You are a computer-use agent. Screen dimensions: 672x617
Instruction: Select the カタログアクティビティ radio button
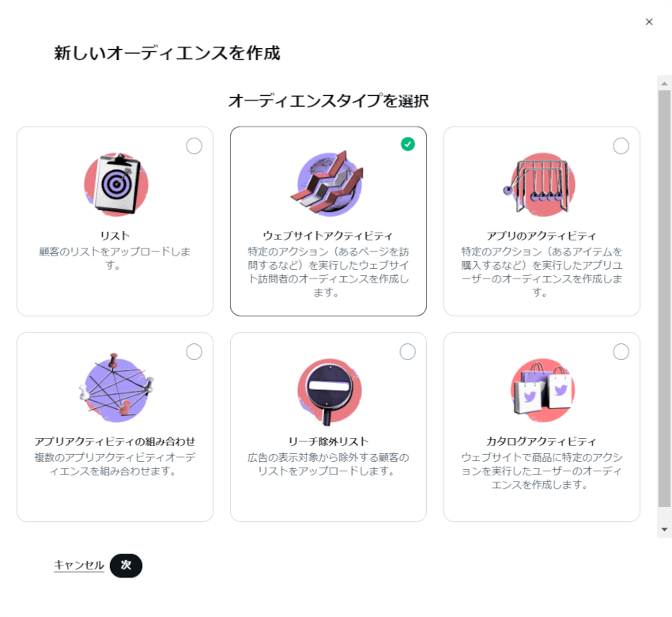[621, 351]
